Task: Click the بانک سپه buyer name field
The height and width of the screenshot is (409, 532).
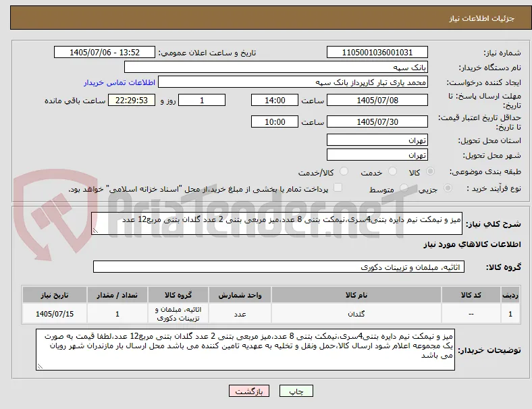Action: pyautogui.click(x=276, y=67)
